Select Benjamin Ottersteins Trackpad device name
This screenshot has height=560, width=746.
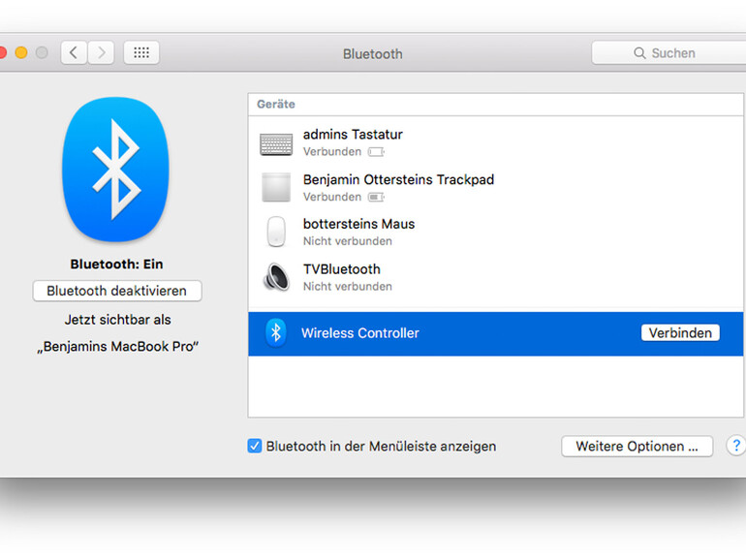click(x=399, y=180)
